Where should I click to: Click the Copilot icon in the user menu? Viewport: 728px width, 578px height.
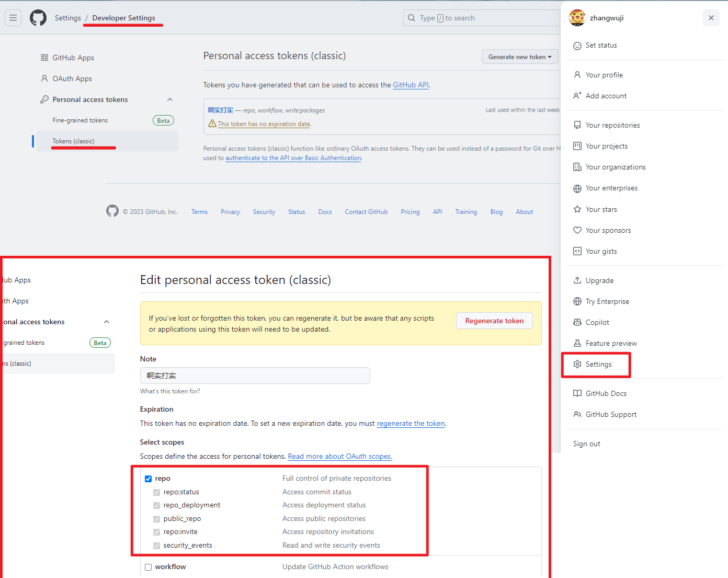point(577,322)
